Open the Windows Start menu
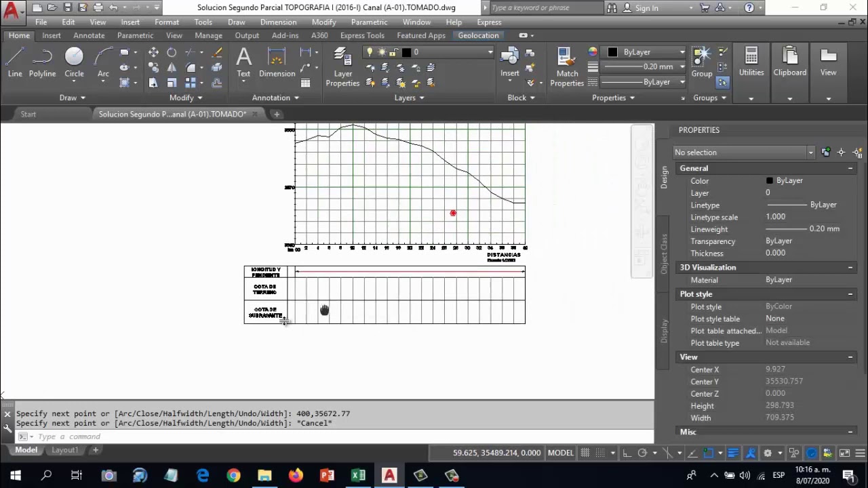The height and width of the screenshot is (488, 868). click(15, 476)
